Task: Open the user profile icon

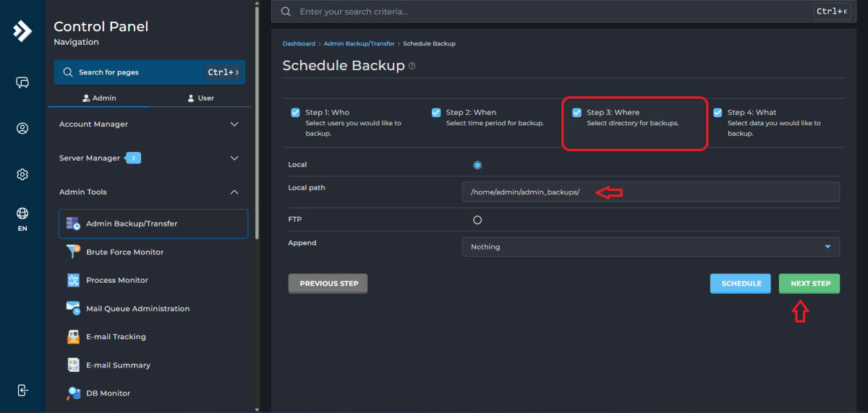Action: point(22,129)
